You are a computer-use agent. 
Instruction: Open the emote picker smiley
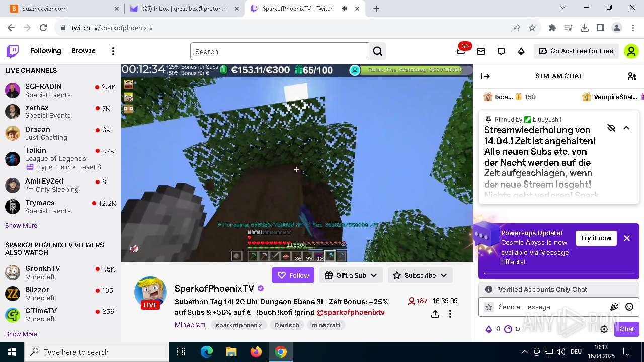[629, 307]
